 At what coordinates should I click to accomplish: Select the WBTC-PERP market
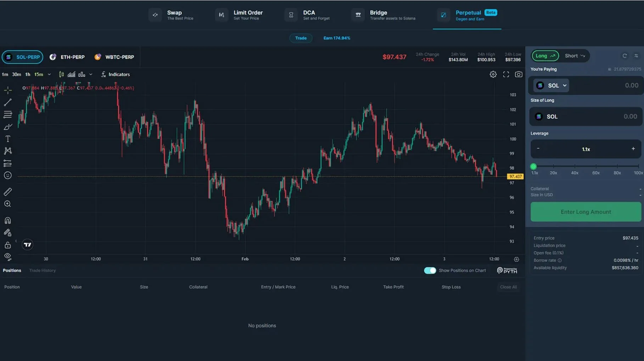tap(114, 57)
